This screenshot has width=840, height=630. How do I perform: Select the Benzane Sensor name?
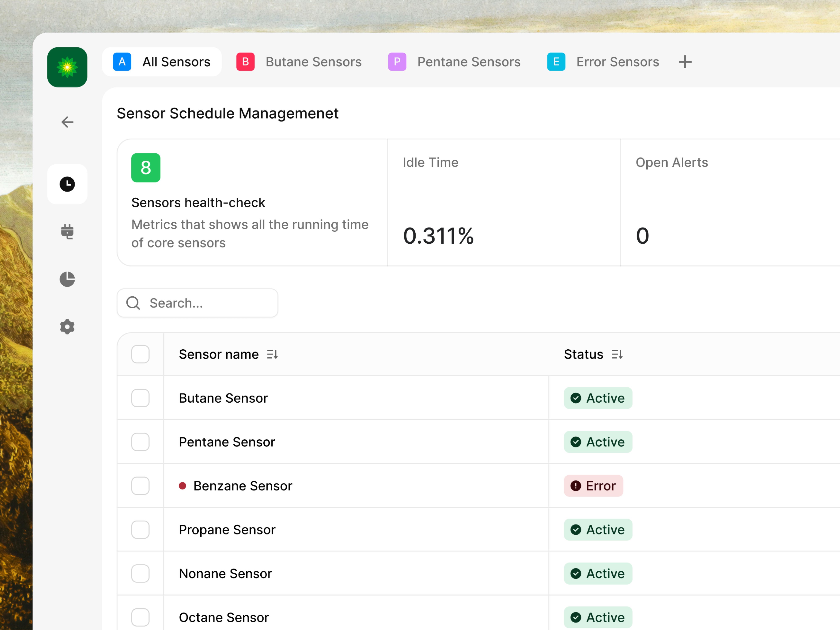tap(243, 486)
